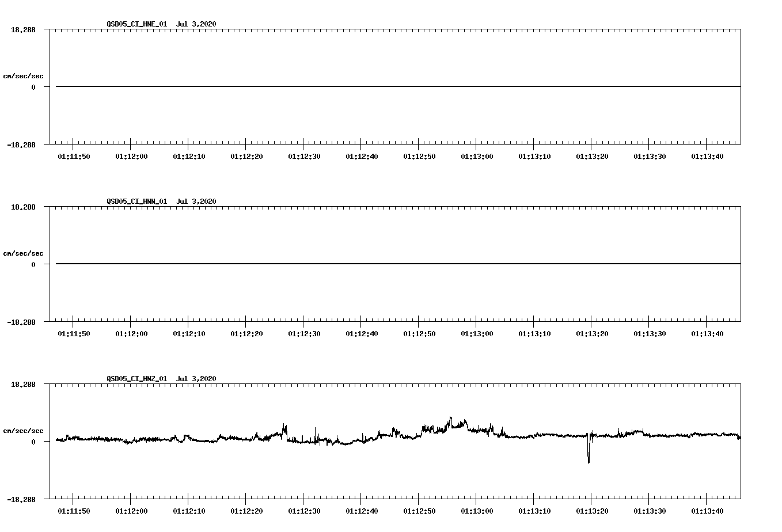Click 01:13:10 time label under HNN plot

[534, 334]
